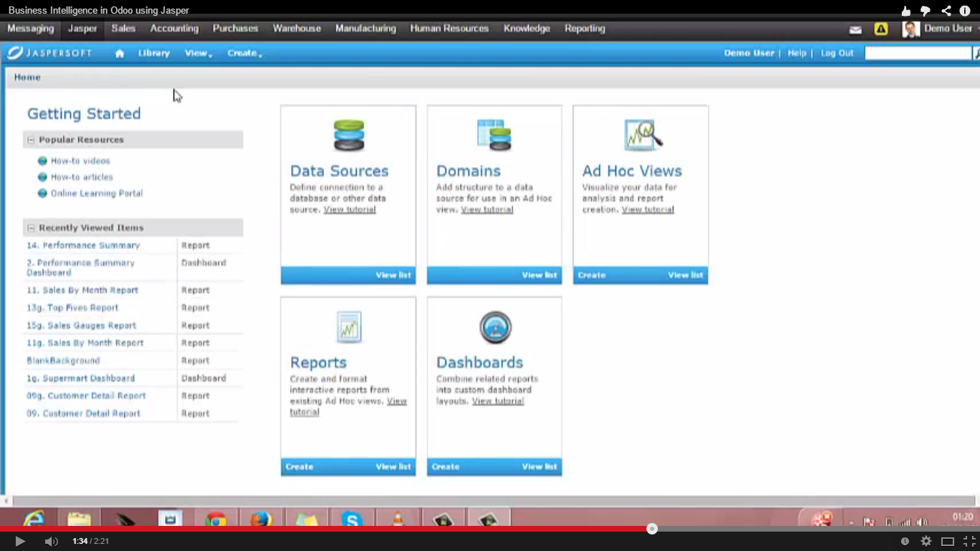Screen dimensions: 980x551
Task: Click the Dashboards gauge icon
Action: coord(495,328)
